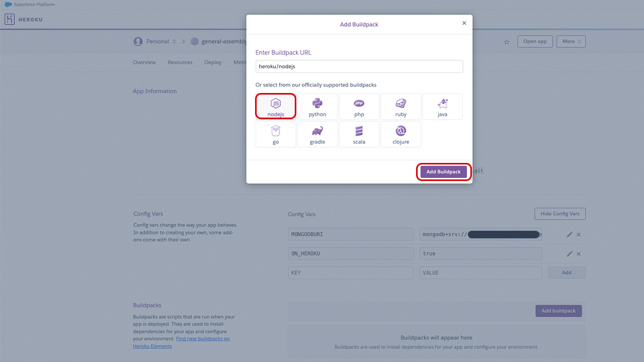Choose the java buildpack
The width and height of the screenshot is (644, 362).
pyautogui.click(x=442, y=107)
